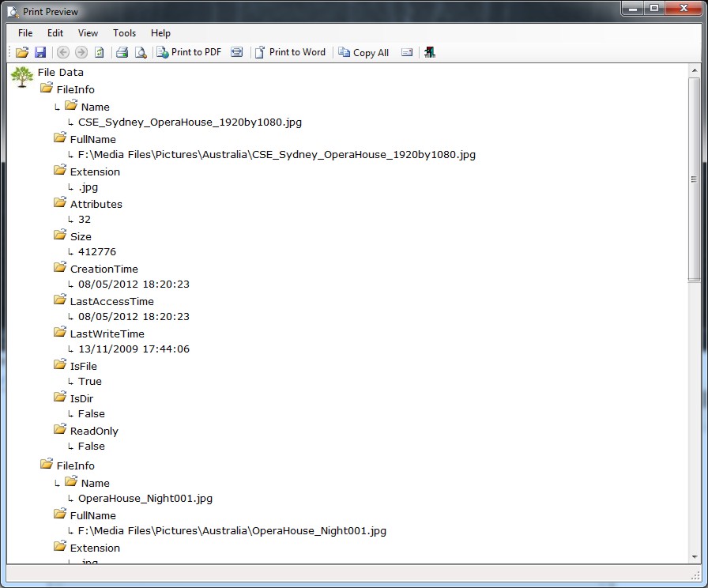Viewport: 708px width, 588px height.
Task: Click the icon right of Copy All
Action: [407, 52]
